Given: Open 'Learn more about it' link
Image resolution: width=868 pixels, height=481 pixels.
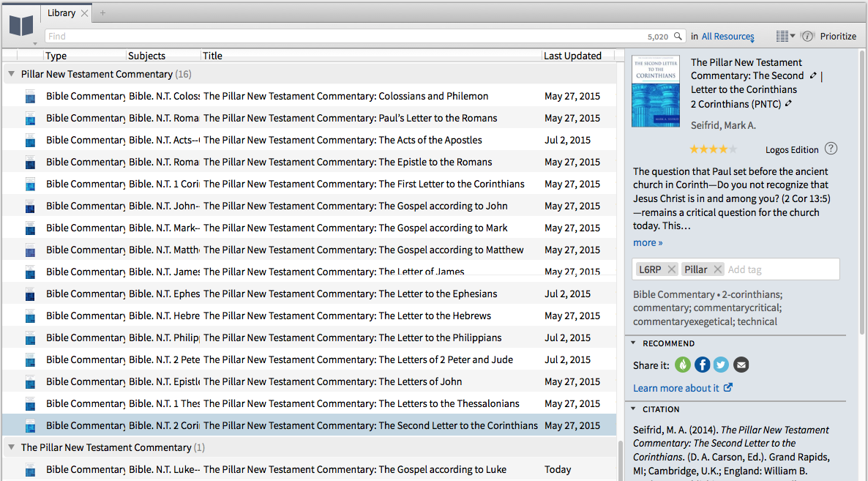Looking at the screenshot, I should click(x=683, y=388).
